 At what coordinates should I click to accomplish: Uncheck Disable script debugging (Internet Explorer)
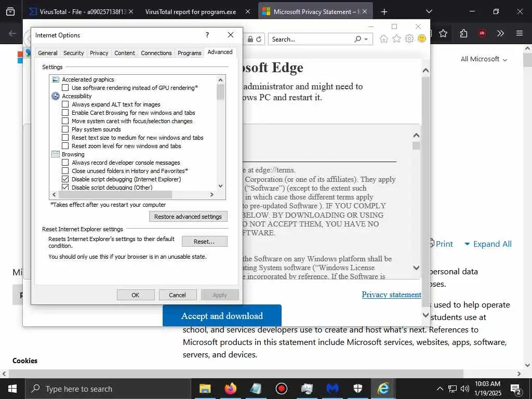tap(65, 179)
